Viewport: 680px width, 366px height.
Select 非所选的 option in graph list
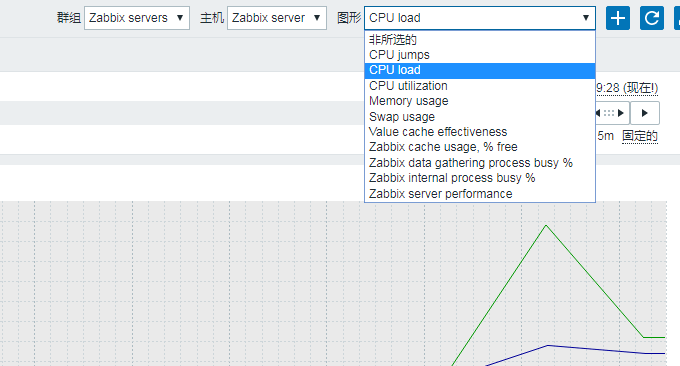point(480,39)
